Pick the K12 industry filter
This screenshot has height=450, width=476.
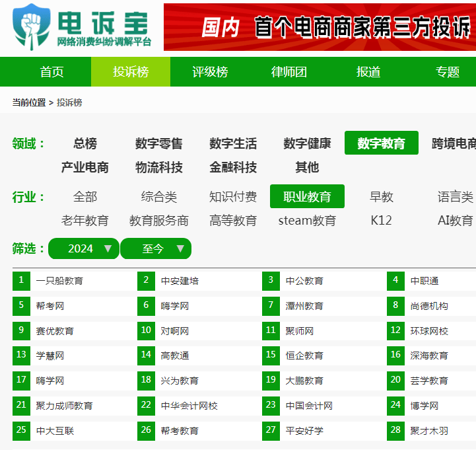tap(382, 220)
